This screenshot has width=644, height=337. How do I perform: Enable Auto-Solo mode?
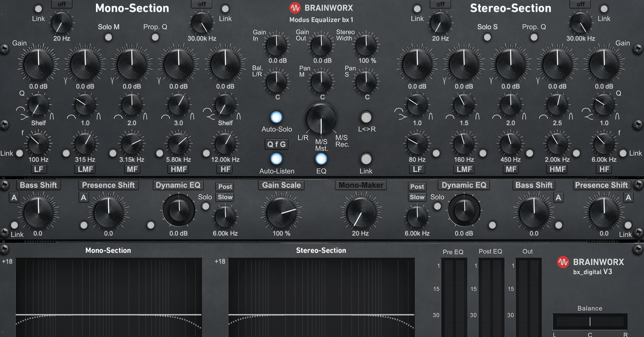tap(276, 117)
